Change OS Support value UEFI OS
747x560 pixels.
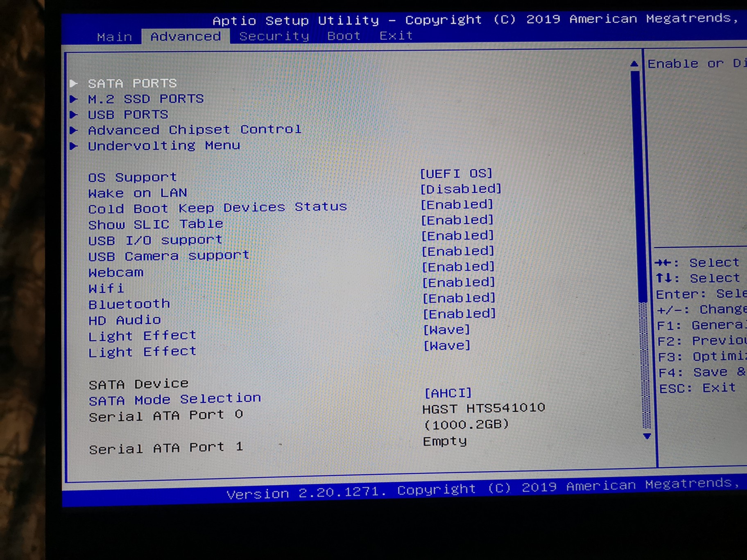pyautogui.click(x=456, y=174)
